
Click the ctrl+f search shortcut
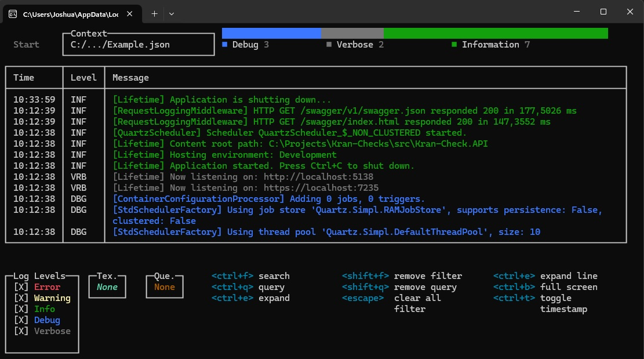pyautogui.click(x=250, y=276)
